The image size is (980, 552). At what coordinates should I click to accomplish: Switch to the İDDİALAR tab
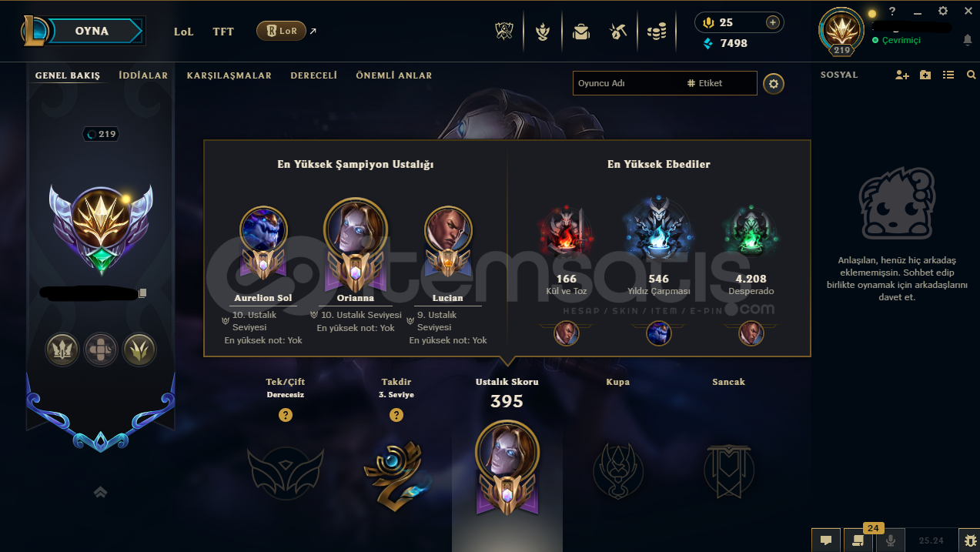pyautogui.click(x=143, y=75)
